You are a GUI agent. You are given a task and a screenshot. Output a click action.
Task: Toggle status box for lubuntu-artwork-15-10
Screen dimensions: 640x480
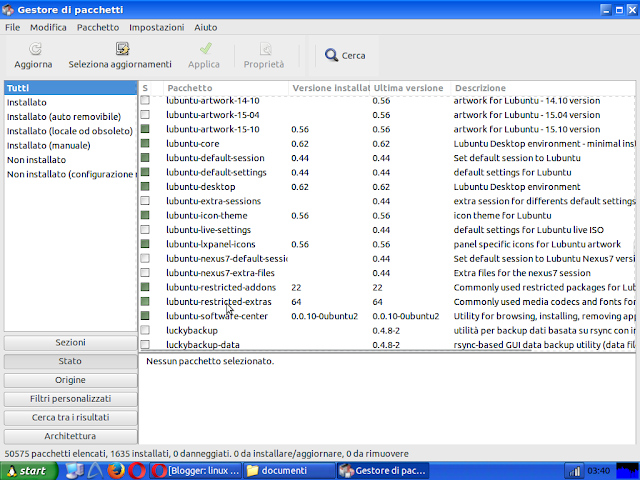click(145, 129)
